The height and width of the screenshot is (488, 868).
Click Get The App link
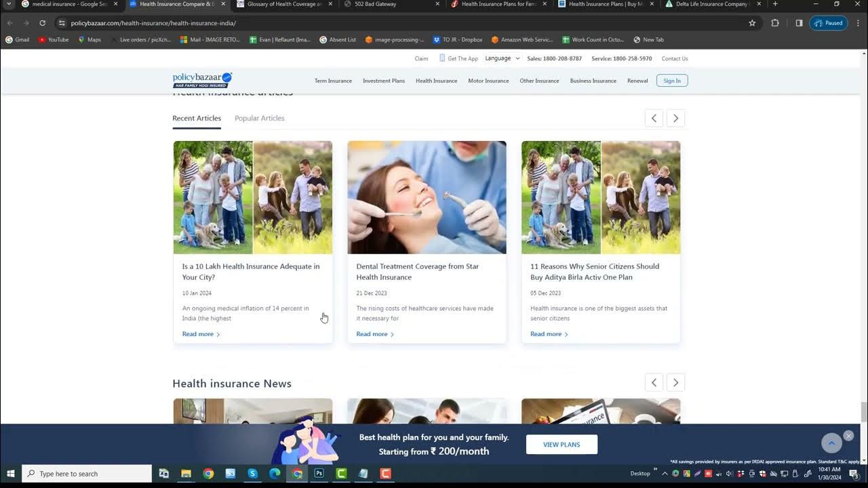458,58
